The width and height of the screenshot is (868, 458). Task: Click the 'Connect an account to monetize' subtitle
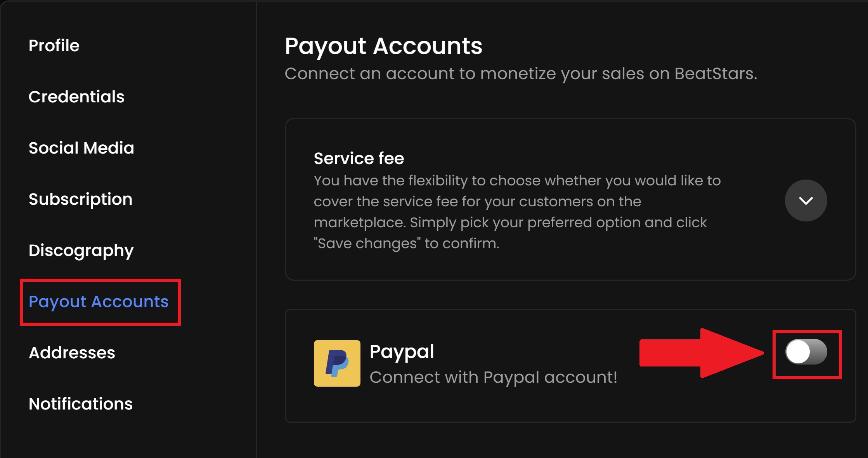(521, 73)
